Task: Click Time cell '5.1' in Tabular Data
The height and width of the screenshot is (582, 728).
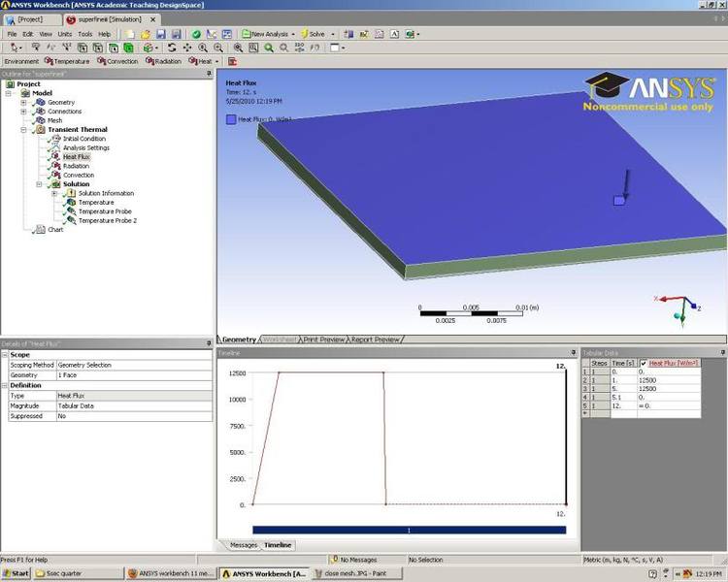Action: (x=623, y=398)
